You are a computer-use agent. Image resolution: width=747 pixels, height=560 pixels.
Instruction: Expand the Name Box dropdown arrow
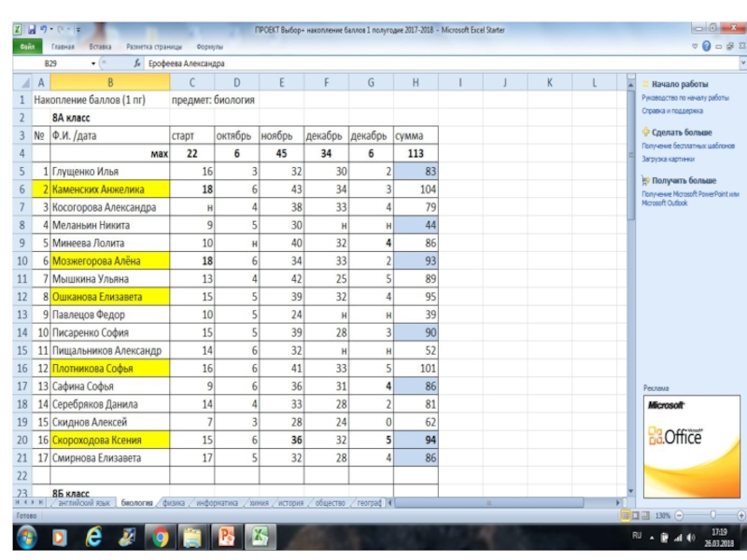[x=93, y=63]
